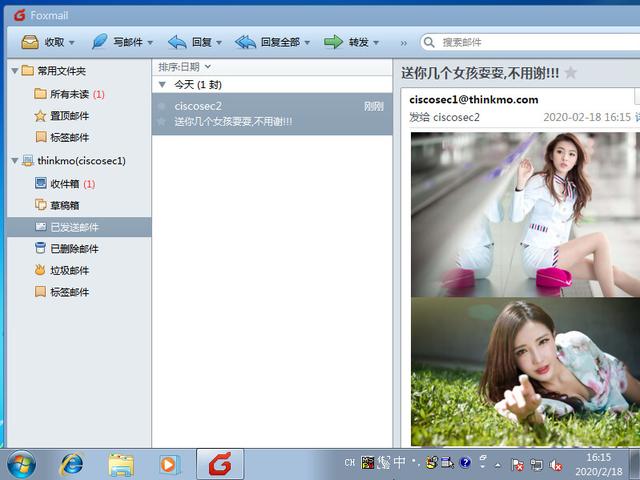Click the first photo of woman in white
Screen dimensions: 640x480
coord(525,214)
